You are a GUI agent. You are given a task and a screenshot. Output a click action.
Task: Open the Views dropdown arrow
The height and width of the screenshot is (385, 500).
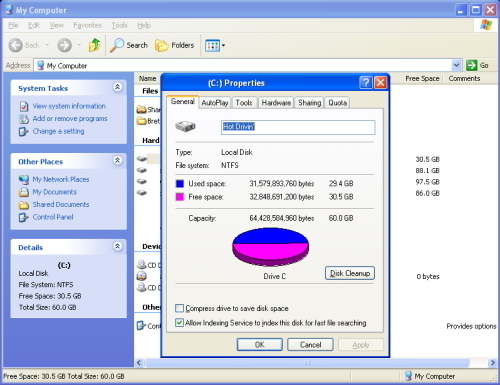coord(223,45)
